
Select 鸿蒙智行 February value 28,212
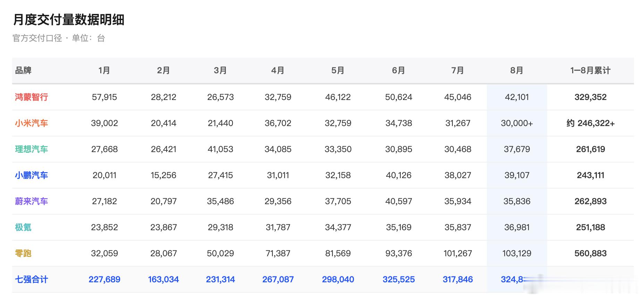(x=163, y=97)
